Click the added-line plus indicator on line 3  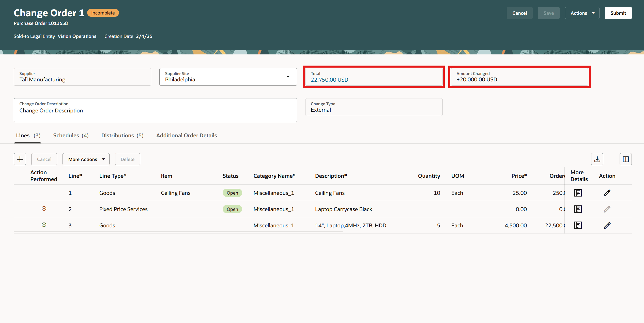click(x=44, y=225)
